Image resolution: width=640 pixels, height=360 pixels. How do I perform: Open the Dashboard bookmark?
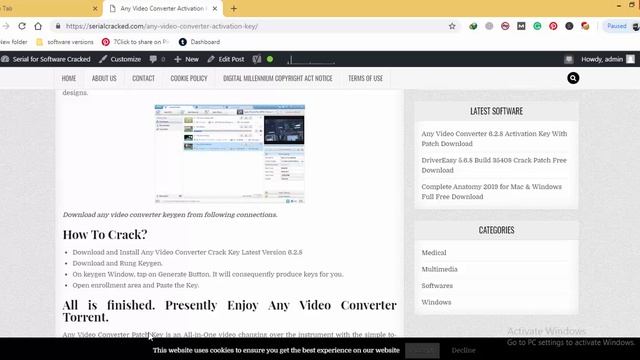[200, 42]
